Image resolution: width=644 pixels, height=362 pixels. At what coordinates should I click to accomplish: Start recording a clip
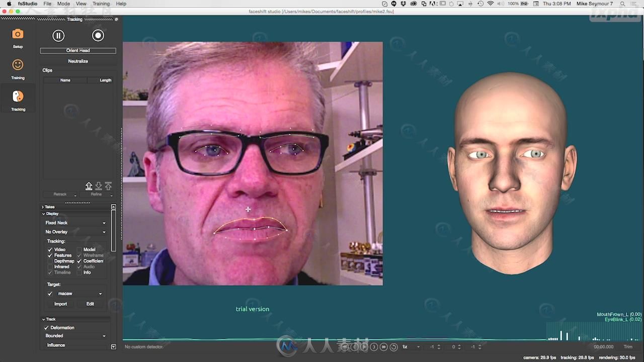[98, 35]
